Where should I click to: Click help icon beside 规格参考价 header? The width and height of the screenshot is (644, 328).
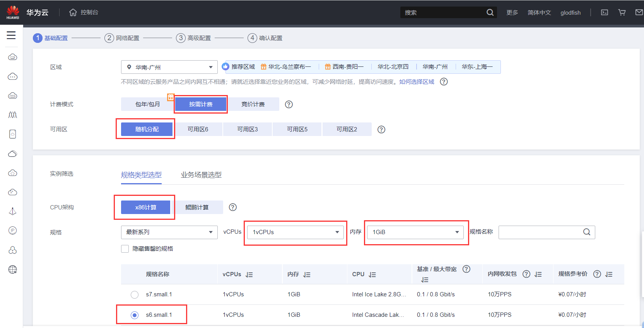pyautogui.click(x=597, y=274)
